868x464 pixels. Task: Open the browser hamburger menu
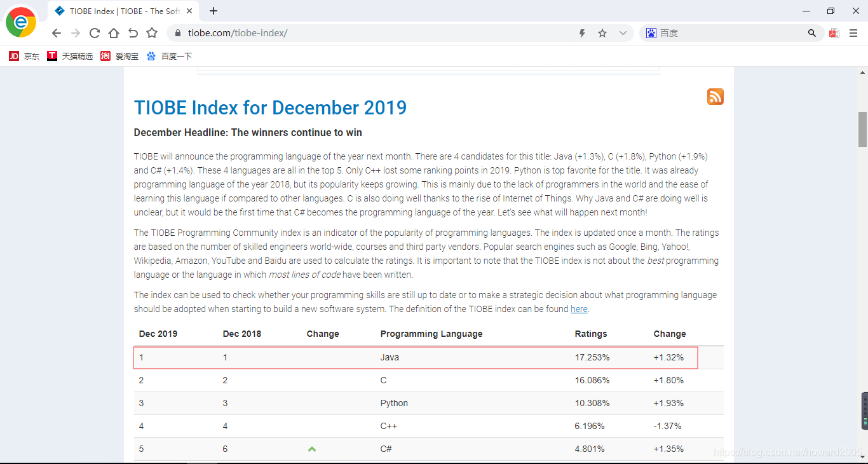(x=853, y=33)
